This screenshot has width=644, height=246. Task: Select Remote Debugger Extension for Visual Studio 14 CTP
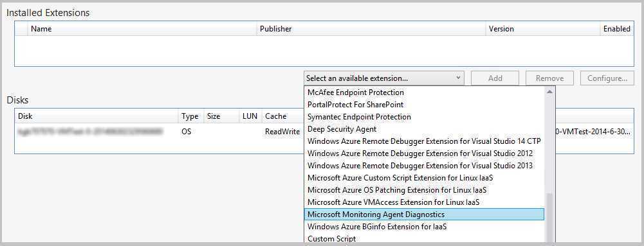coord(424,141)
